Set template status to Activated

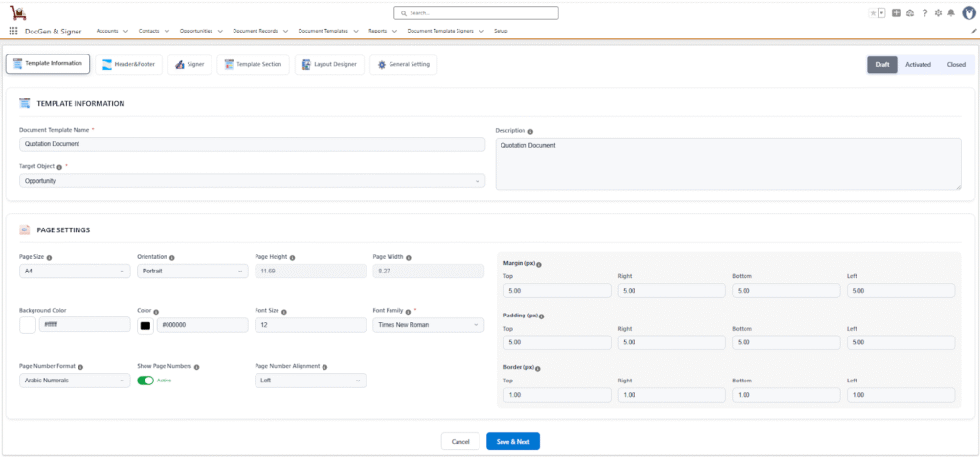tap(918, 64)
